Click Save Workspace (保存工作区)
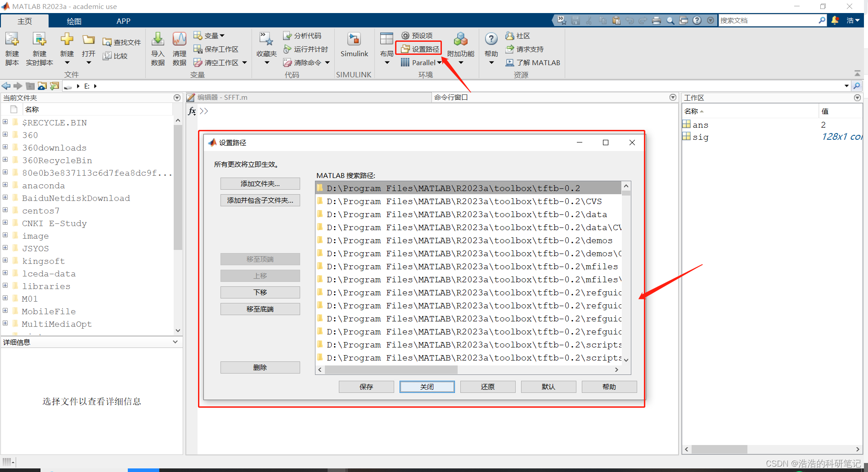The width and height of the screenshot is (868, 472). (216, 49)
